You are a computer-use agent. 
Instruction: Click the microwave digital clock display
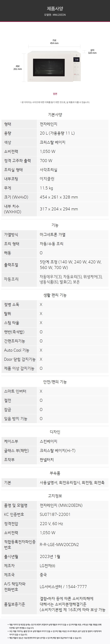(x=76, y=60)
